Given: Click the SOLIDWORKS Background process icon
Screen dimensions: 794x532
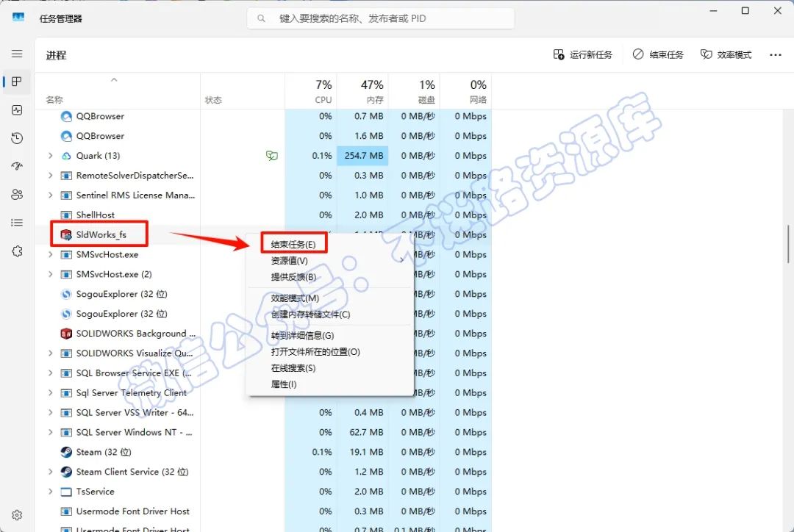Looking at the screenshot, I should 66,334.
